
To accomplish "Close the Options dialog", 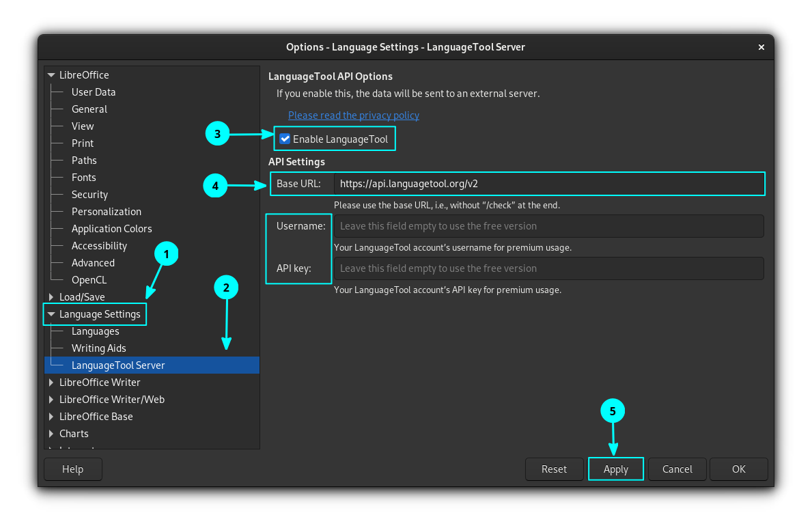I will coord(761,47).
